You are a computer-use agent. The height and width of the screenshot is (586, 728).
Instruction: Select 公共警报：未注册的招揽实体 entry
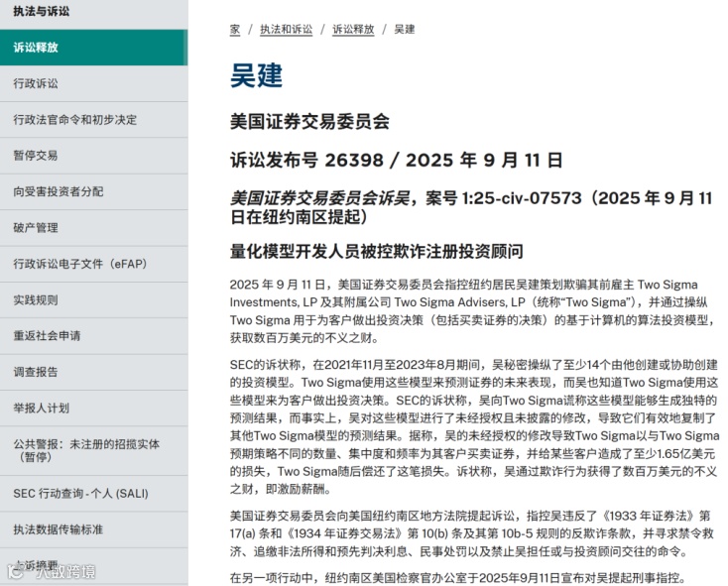coord(94,450)
